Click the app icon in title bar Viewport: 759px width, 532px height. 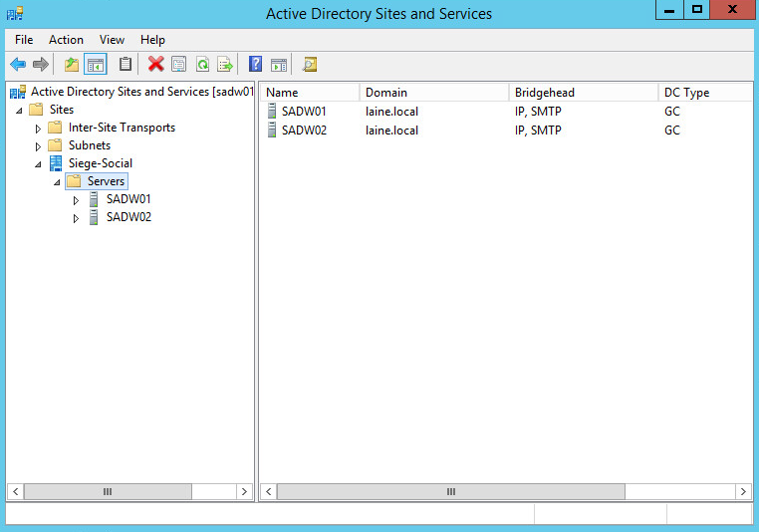[x=15, y=13]
